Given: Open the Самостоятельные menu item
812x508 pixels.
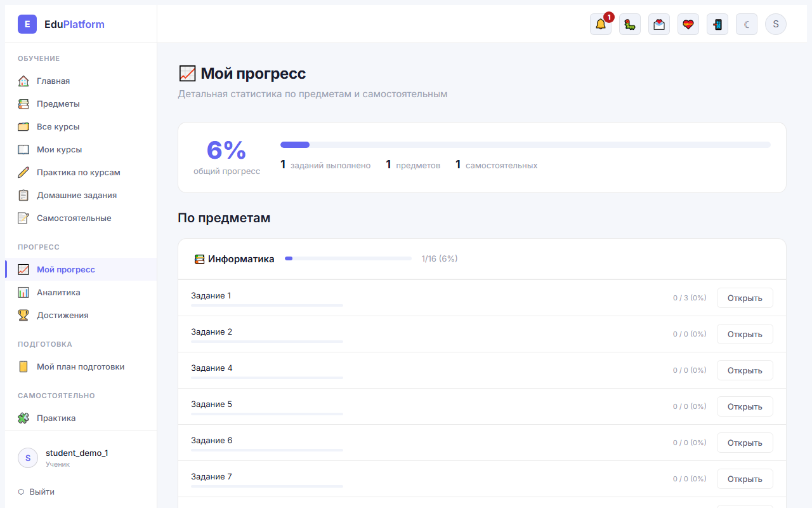Looking at the screenshot, I should 74,218.
